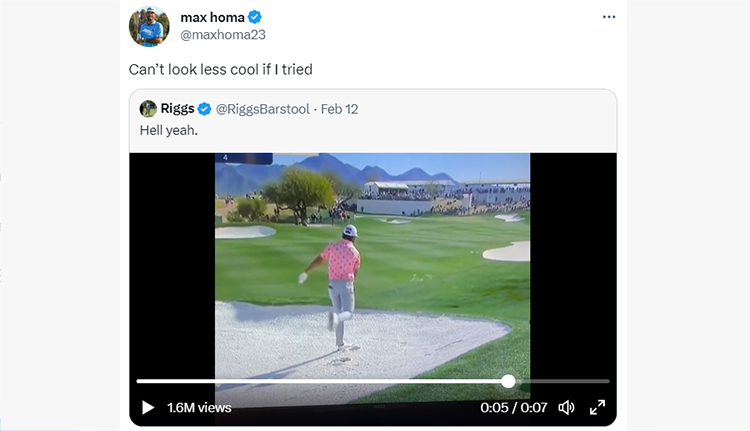Open Riggs' small profile avatar

(x=148, y=109)
